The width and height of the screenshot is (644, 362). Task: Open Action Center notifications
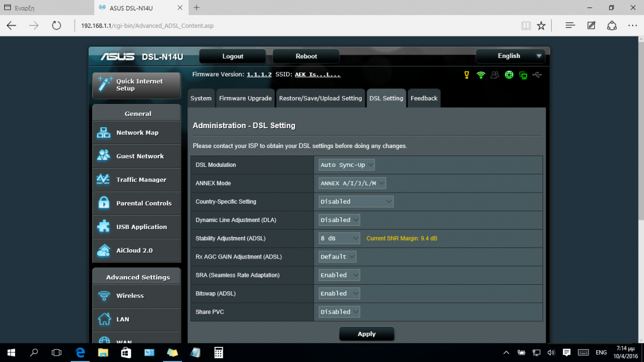pos(567,352)
